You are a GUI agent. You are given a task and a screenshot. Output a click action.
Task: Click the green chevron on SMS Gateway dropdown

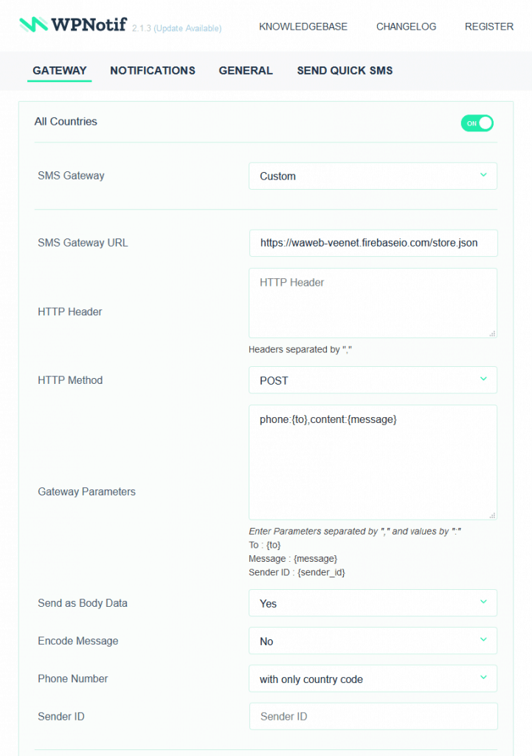[x=484, y=176]
